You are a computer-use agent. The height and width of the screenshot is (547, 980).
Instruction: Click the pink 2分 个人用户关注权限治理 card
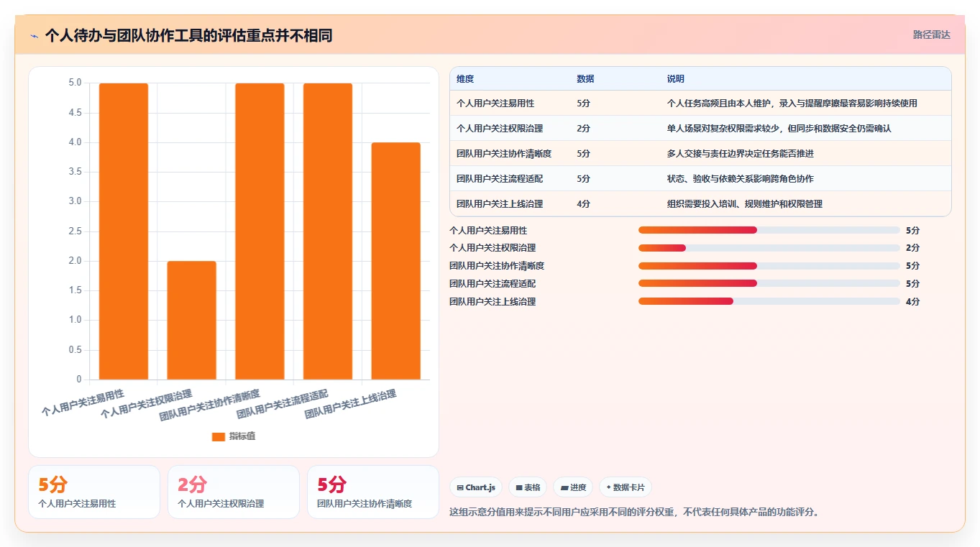click(234, 492)
